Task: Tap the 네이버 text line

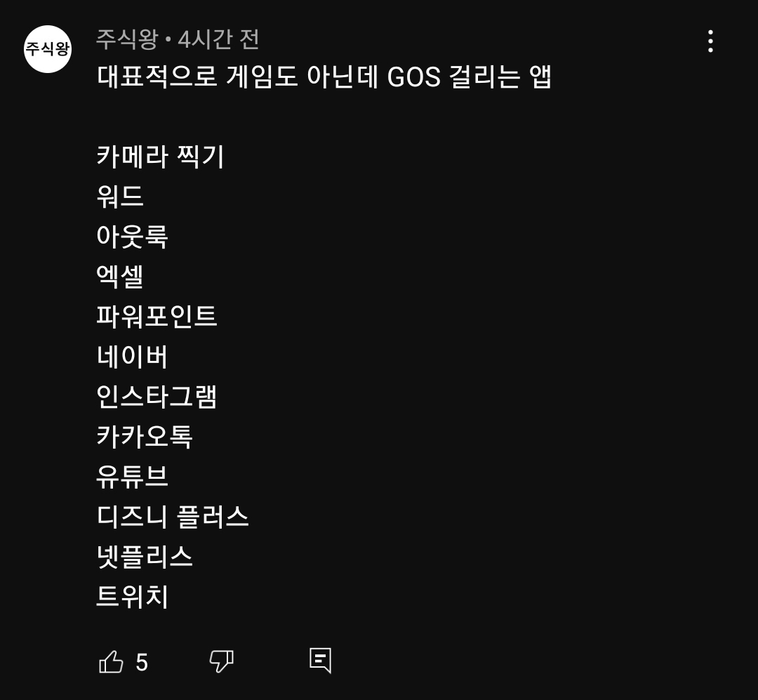Action: [132, 357]
